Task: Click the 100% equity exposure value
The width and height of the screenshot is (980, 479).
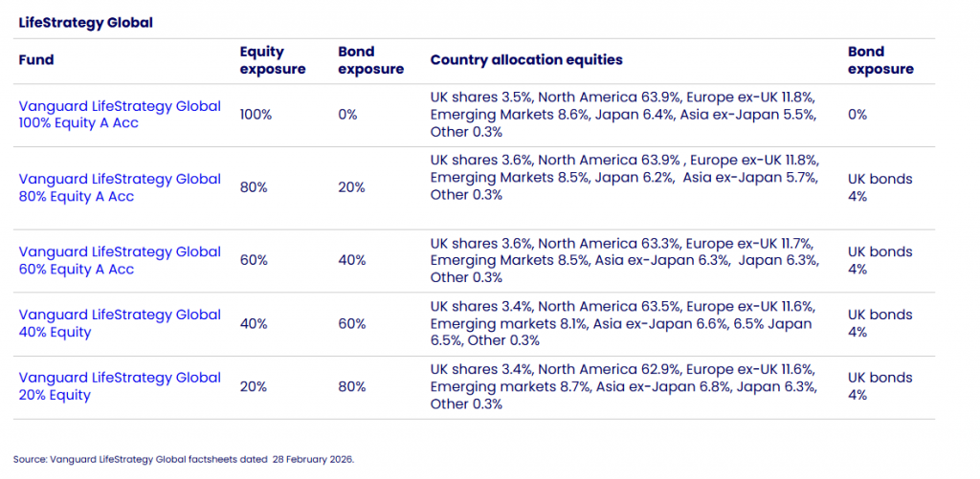Action: 256,115
